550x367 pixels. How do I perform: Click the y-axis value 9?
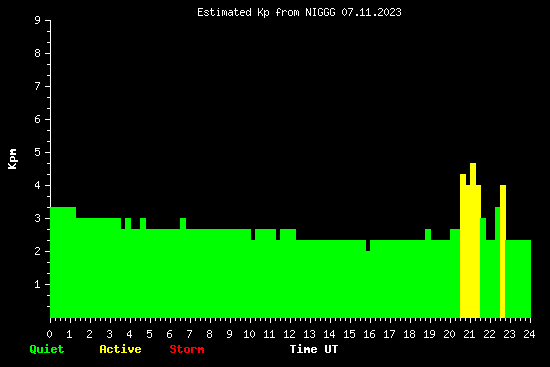(x=37, y=20)
